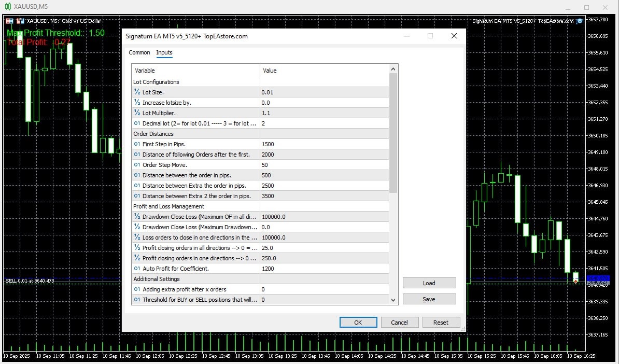This screenshot has height=364, width=619.
Task: Click the Lot Size type icon
Action: pyautogui.click(x=137, y=92)
